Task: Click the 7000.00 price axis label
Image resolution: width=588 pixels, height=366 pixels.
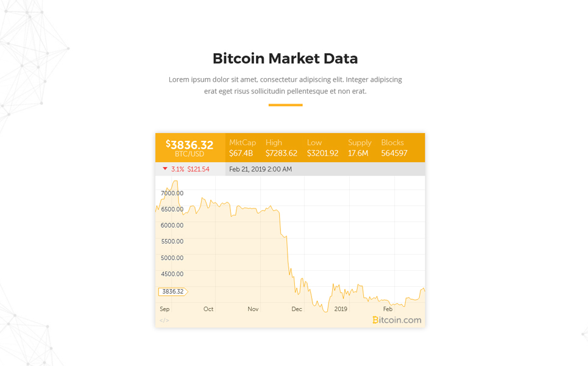Action: click(172, 193)
